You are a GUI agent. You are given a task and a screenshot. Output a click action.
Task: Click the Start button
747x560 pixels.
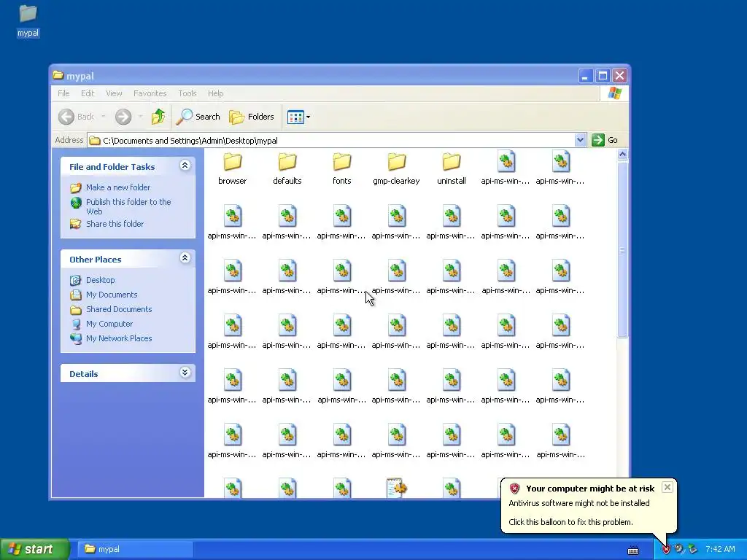coord(34,549)
